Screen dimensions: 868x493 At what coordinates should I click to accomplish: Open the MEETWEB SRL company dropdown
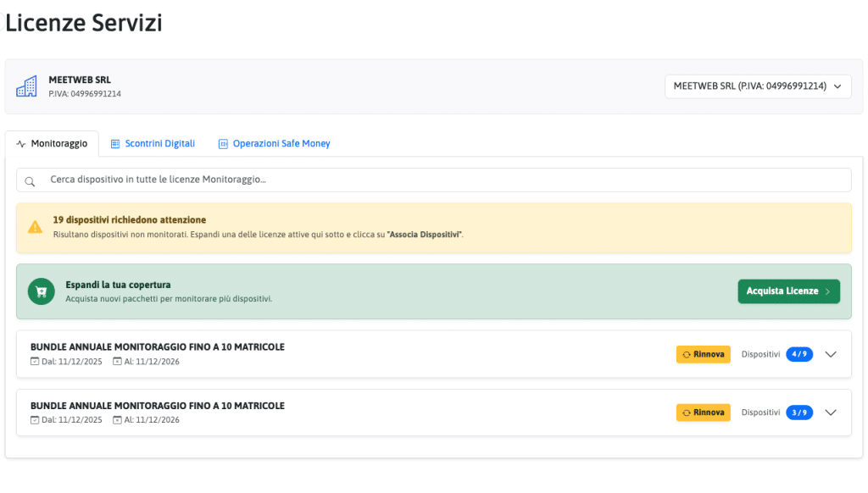coord(757,86)
